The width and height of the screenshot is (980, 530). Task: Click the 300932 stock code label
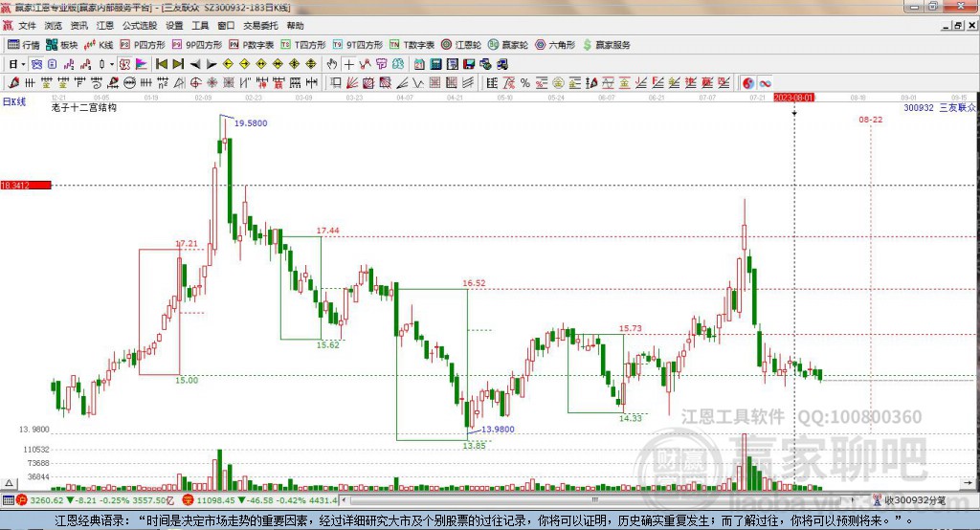tap(919, 107)
